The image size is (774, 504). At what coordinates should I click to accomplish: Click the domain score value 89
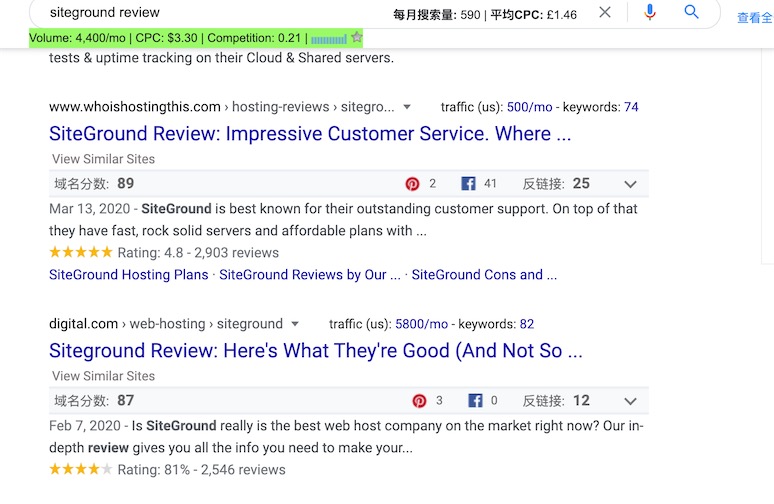[x=125, y=184]
